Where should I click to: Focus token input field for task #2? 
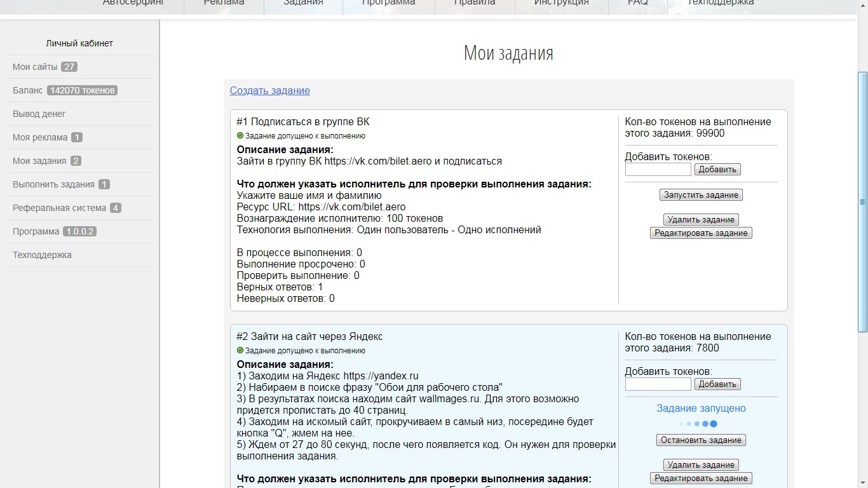point(658,384)
